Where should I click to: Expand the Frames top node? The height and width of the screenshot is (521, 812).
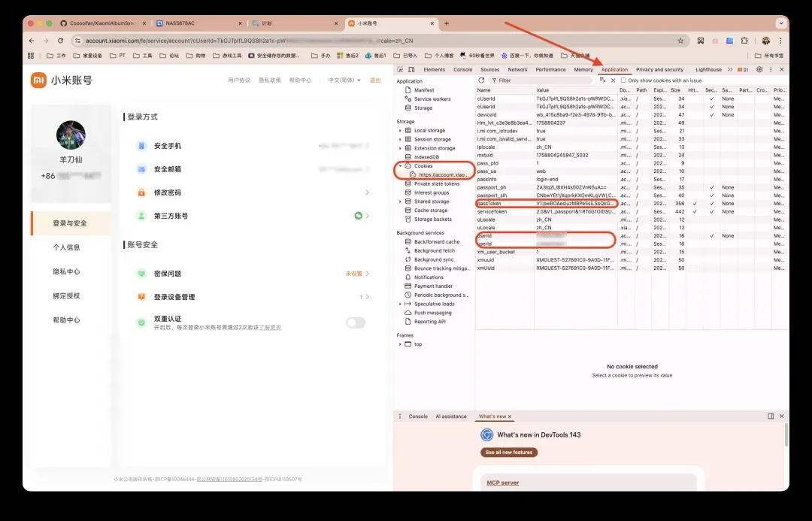pos(400,344)
